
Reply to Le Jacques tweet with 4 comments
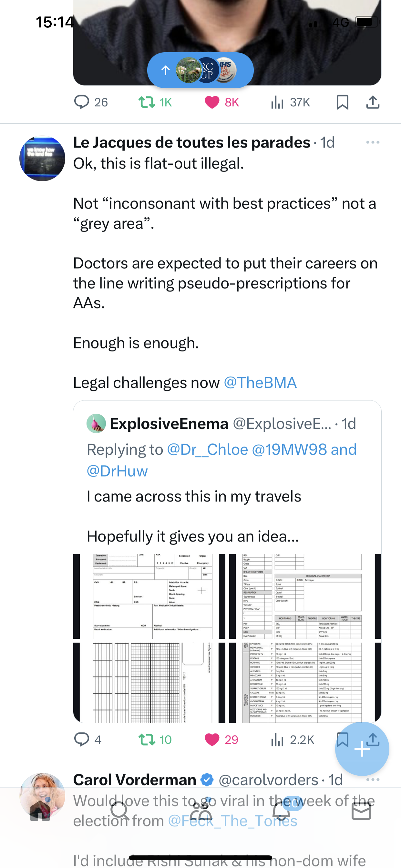tap(87, 739)
